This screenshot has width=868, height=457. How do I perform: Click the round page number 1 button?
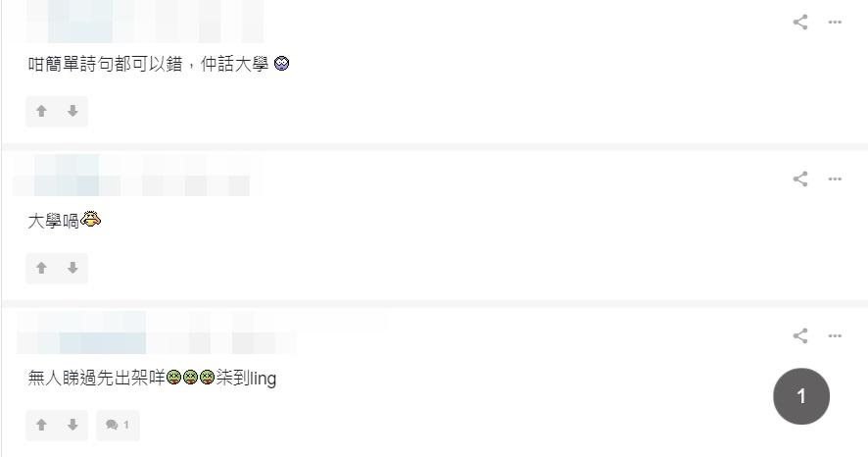(800, 396)
